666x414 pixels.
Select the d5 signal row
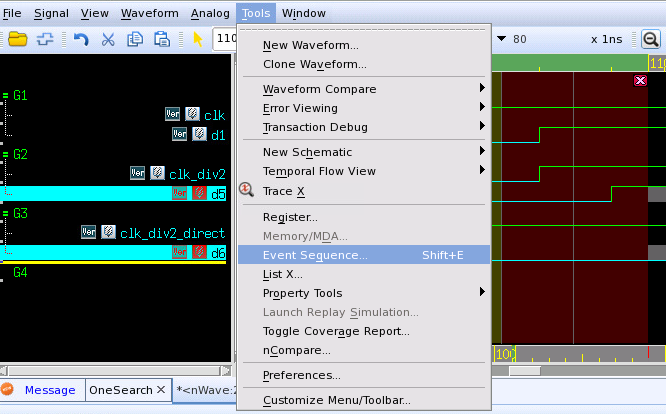tap(113, 193)
